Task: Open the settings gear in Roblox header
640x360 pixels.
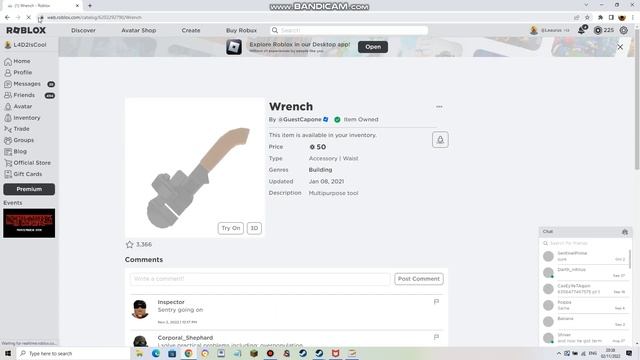Action: point(624,31)
